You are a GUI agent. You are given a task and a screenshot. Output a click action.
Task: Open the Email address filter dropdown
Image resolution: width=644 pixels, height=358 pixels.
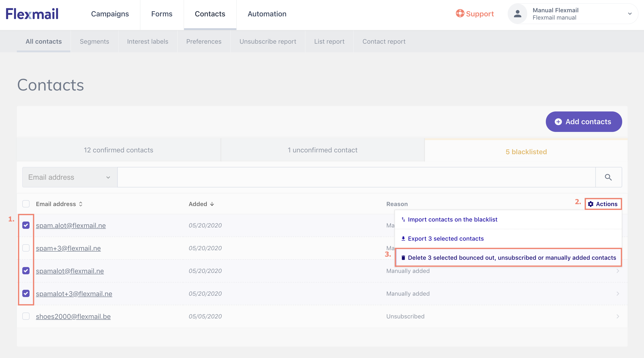point(70,177)
